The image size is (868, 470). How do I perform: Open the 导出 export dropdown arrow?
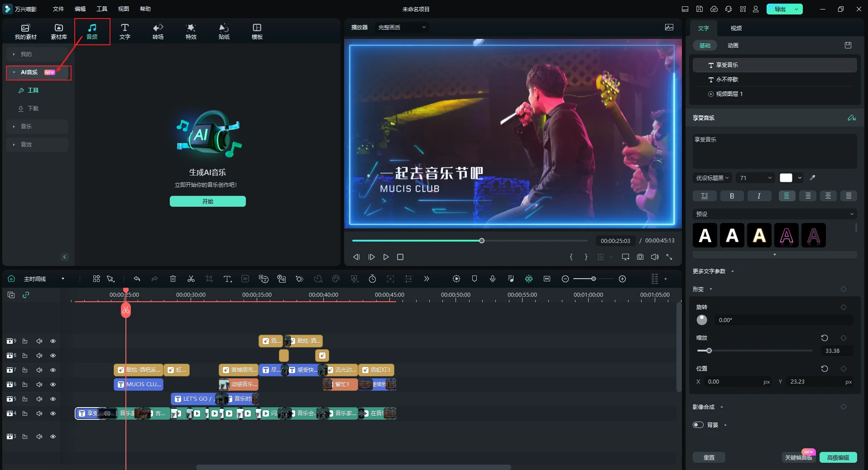[x=796, y=9]
